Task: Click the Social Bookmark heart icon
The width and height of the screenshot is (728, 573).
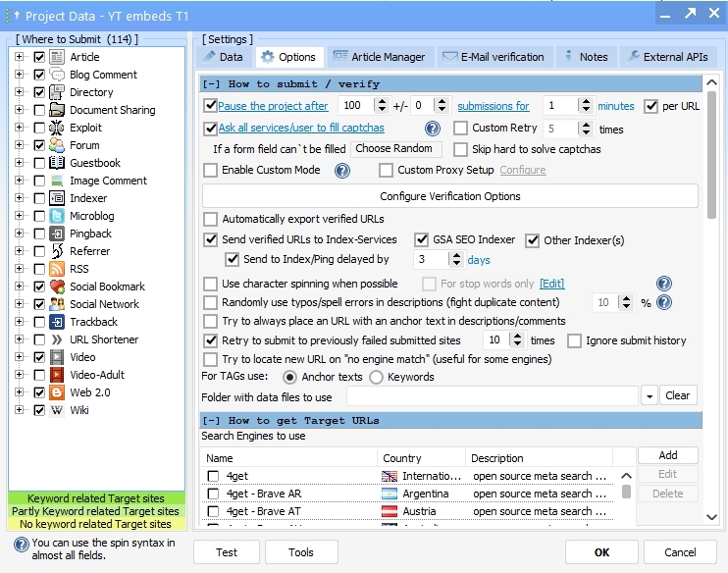Action: [x=57, y=286]
